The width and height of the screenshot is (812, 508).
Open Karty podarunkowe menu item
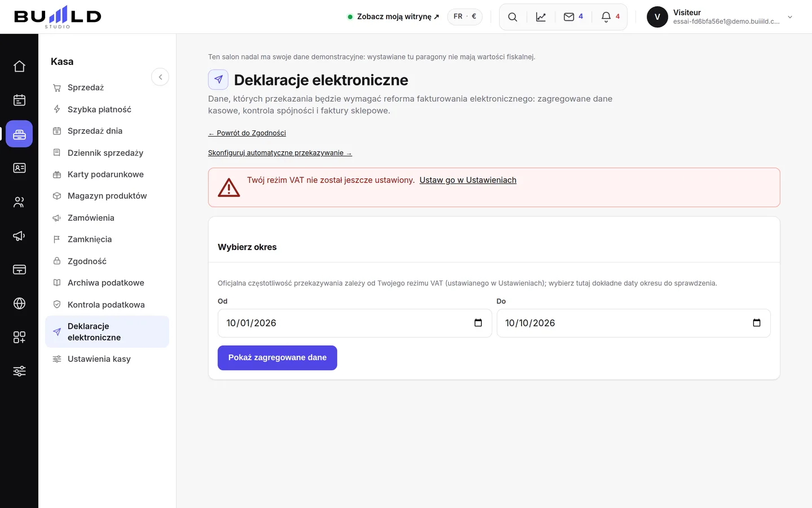pyautogui.click(x=107, y=174)
